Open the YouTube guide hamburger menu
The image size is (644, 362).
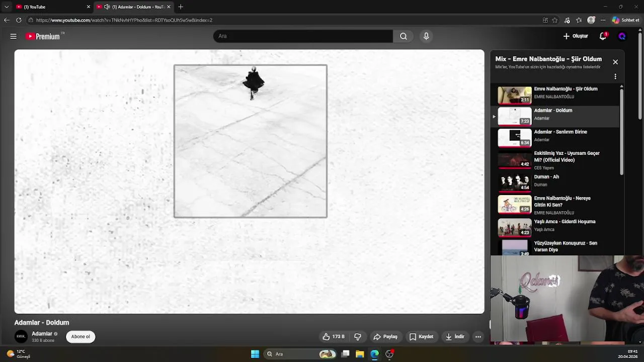(14, 36)
